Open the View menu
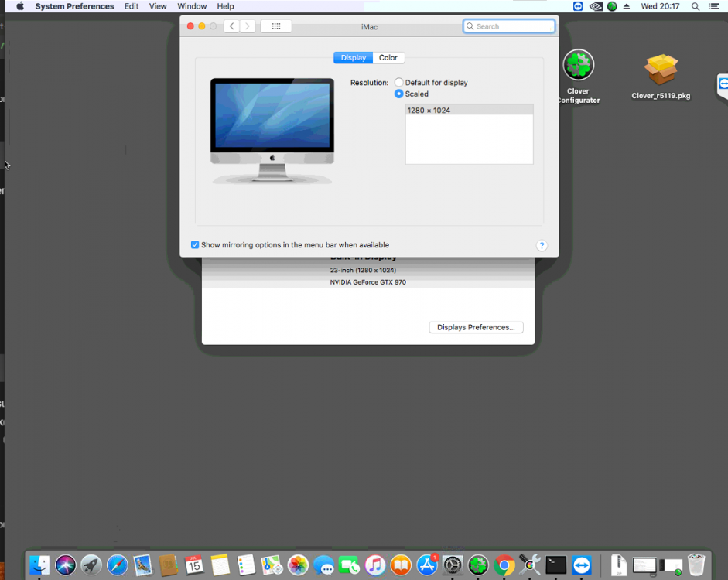Image resolution: width=728 pixels, height=580 pixels. pos(158,6)
